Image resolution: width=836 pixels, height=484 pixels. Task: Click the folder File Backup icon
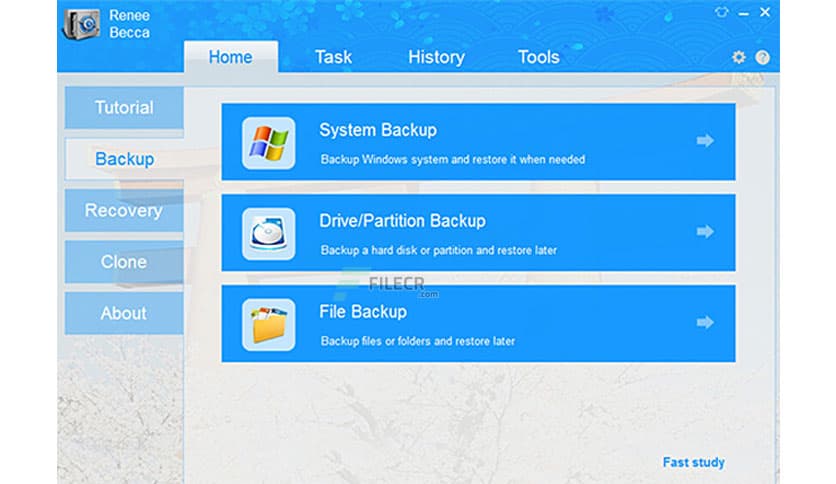(268, 325)
